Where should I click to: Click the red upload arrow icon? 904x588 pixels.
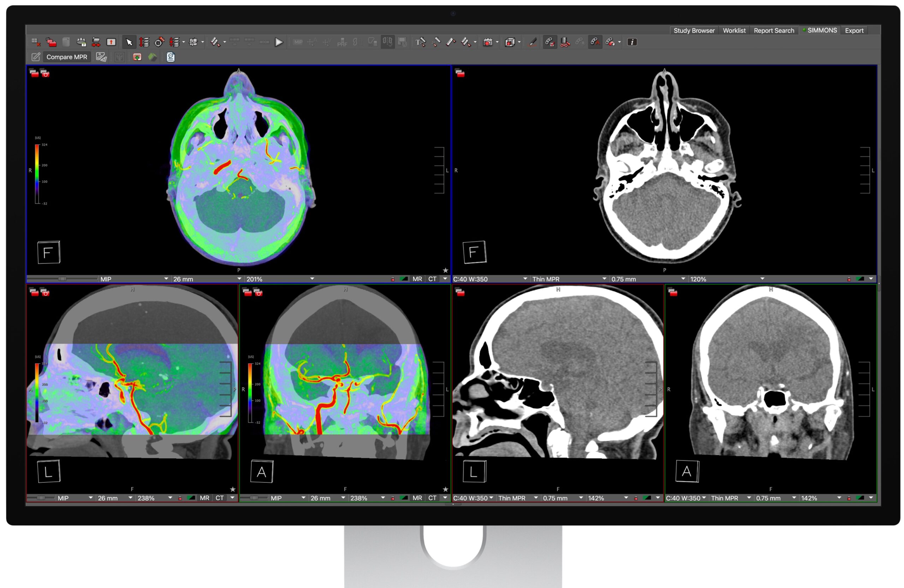[111, 42]
